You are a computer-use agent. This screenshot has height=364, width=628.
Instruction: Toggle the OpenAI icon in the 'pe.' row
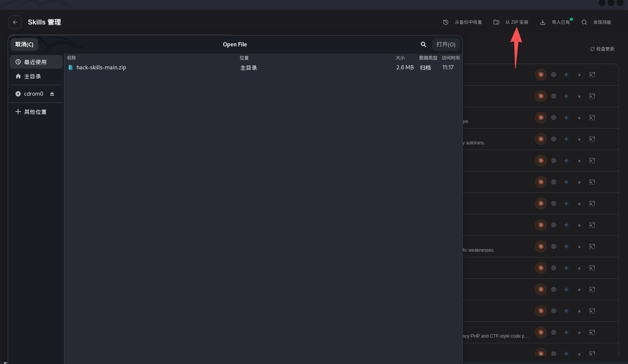coord(554,118)
